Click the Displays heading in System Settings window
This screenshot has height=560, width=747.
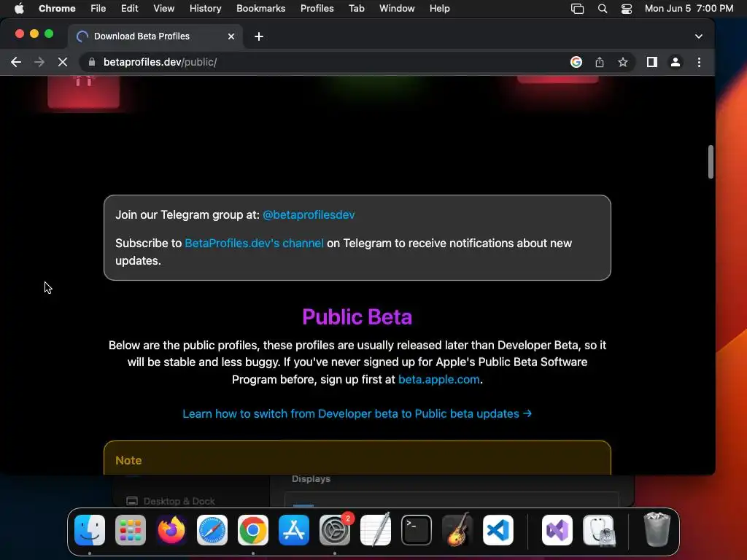point(311,479)
